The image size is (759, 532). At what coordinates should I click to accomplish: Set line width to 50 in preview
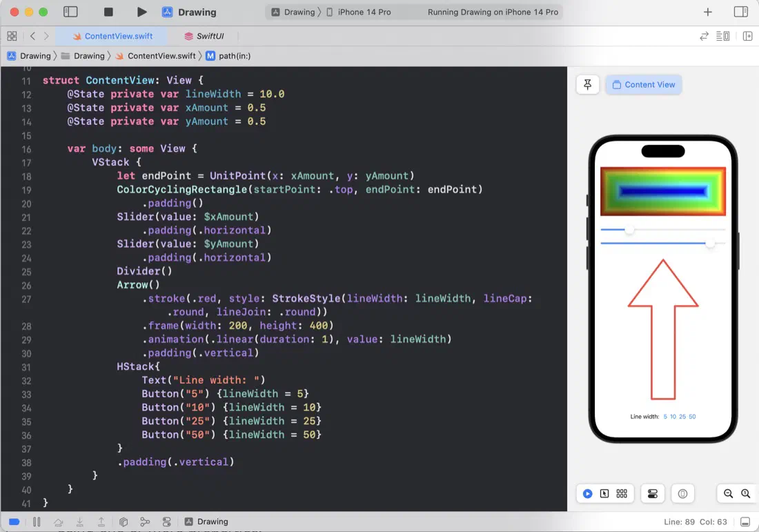click(692, 416)
